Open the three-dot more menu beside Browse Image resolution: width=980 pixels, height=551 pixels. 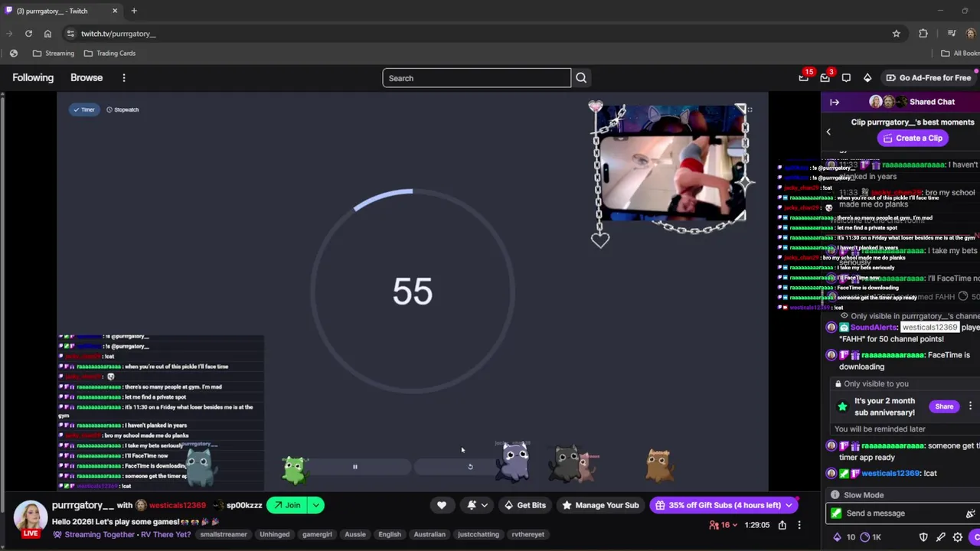pos(124,78)
